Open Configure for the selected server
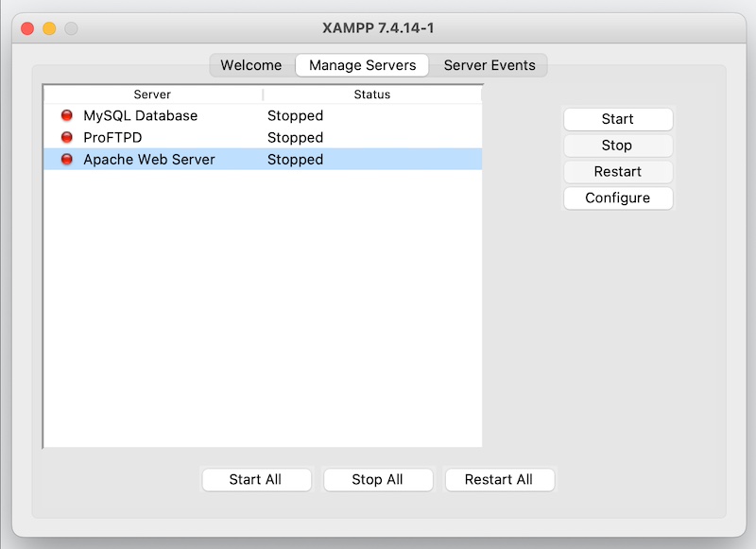The image size is (756, 549). pos(618,197)
